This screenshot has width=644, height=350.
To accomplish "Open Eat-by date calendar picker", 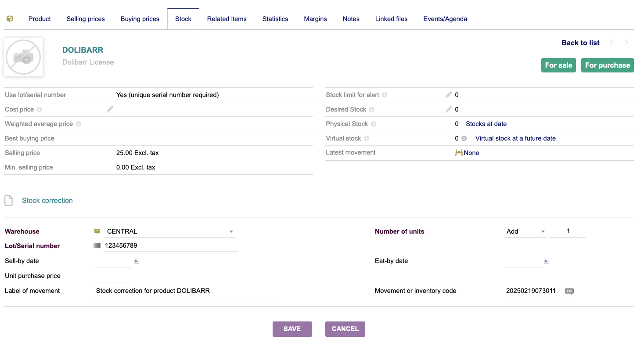I will click(547, 261).
